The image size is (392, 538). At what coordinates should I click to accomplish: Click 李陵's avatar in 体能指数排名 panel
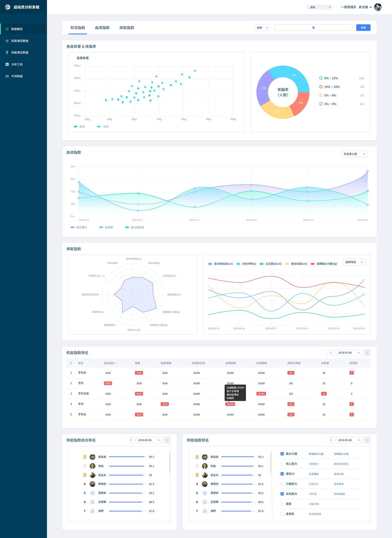pos(205,466)
